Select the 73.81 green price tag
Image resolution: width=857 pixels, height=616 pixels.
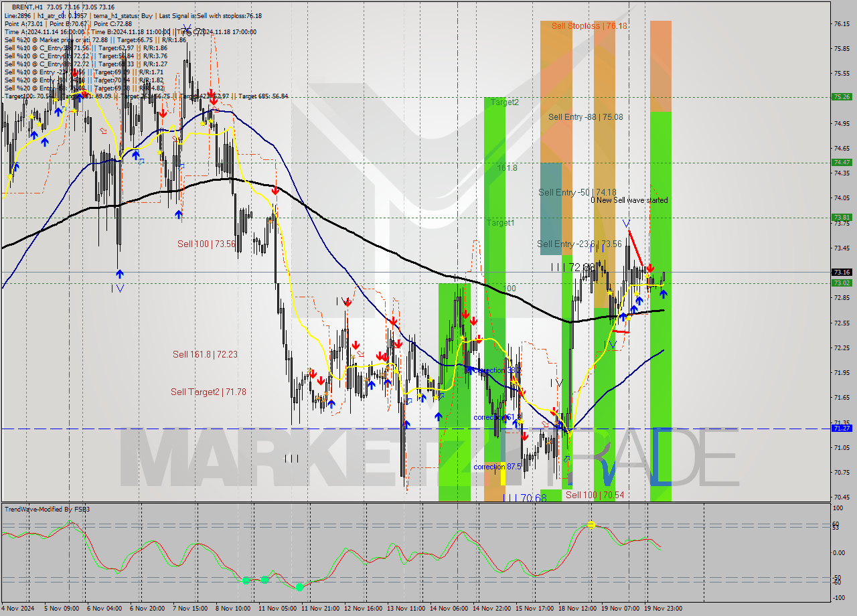(842, 217)
